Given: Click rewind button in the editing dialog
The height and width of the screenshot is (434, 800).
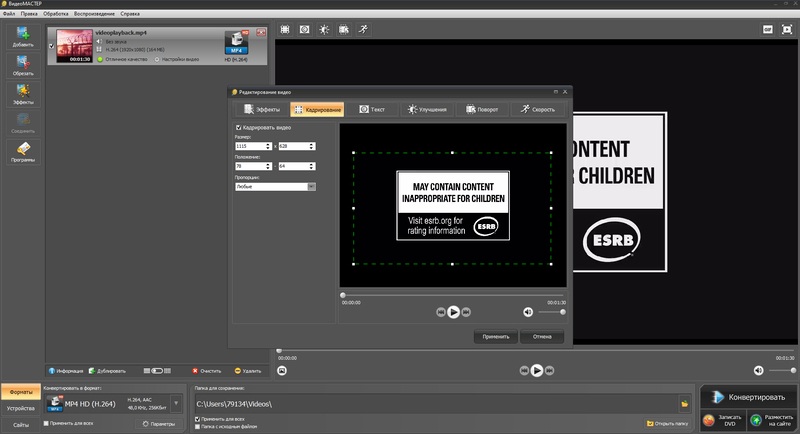Looking at the screenshot, I should pos(441,312).
